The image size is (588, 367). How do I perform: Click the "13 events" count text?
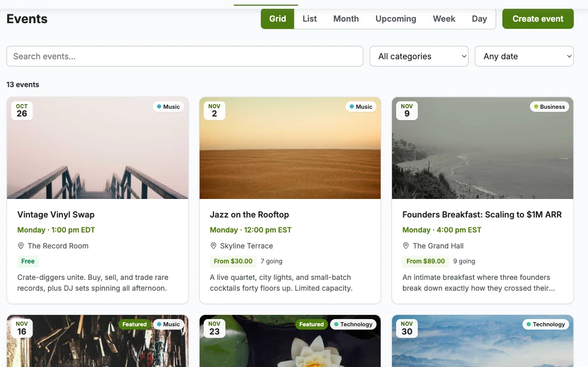[23, 85]
